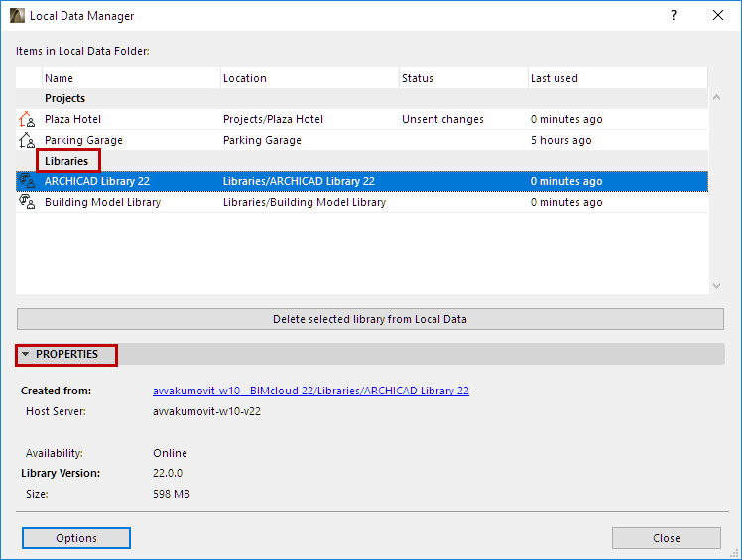Select the ARCHICAD Library 22 name cell

pyautogui.click(x=97, y=181)
